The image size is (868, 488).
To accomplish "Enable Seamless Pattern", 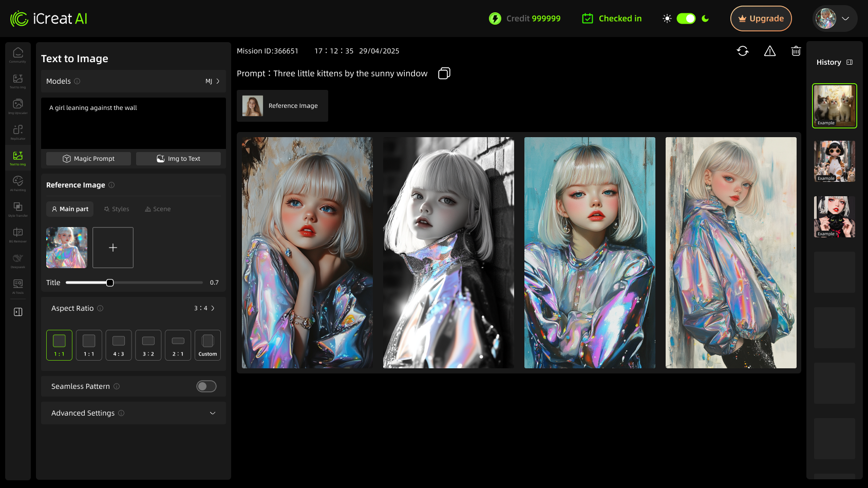I will click(x=206, y=386).
